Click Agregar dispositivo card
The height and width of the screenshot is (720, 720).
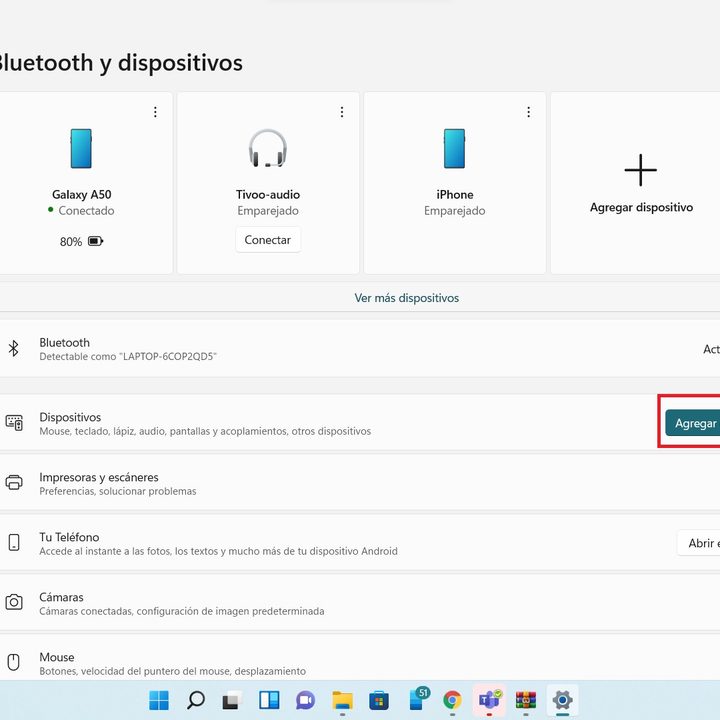point(636,183)
